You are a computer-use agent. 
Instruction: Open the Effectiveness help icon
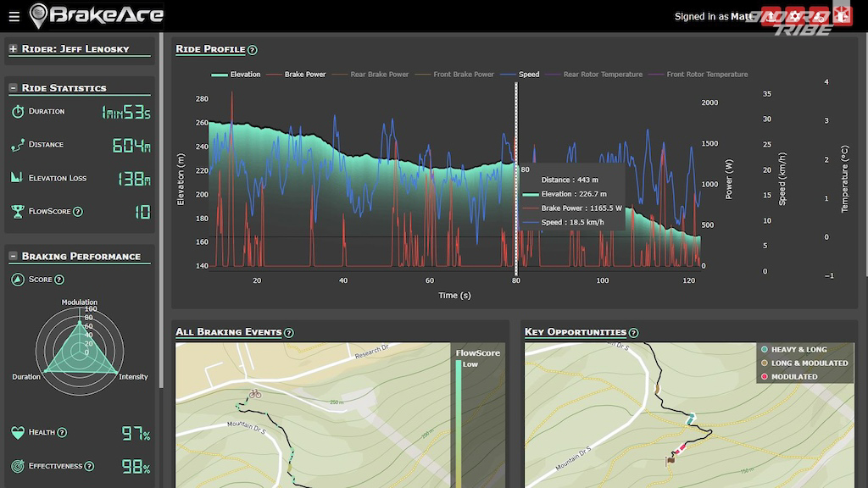point(89,466)
